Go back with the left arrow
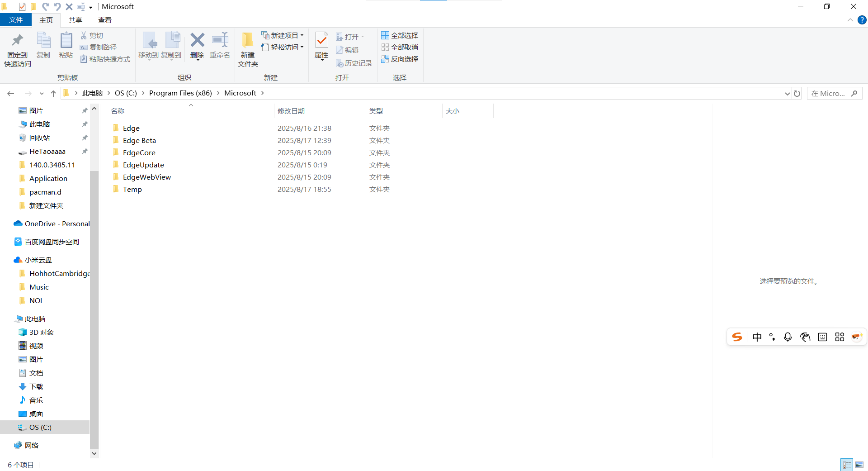868x471 pixels. coord(11,93)
